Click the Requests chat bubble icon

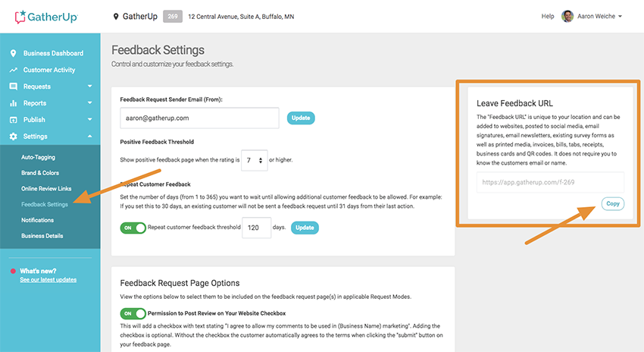point(13,86)
